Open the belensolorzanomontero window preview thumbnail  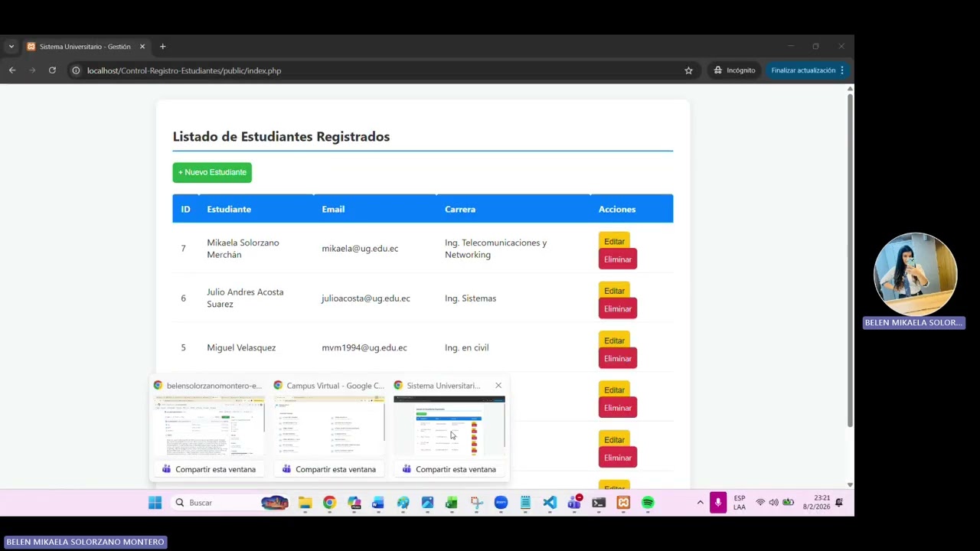tap(209, 425)
